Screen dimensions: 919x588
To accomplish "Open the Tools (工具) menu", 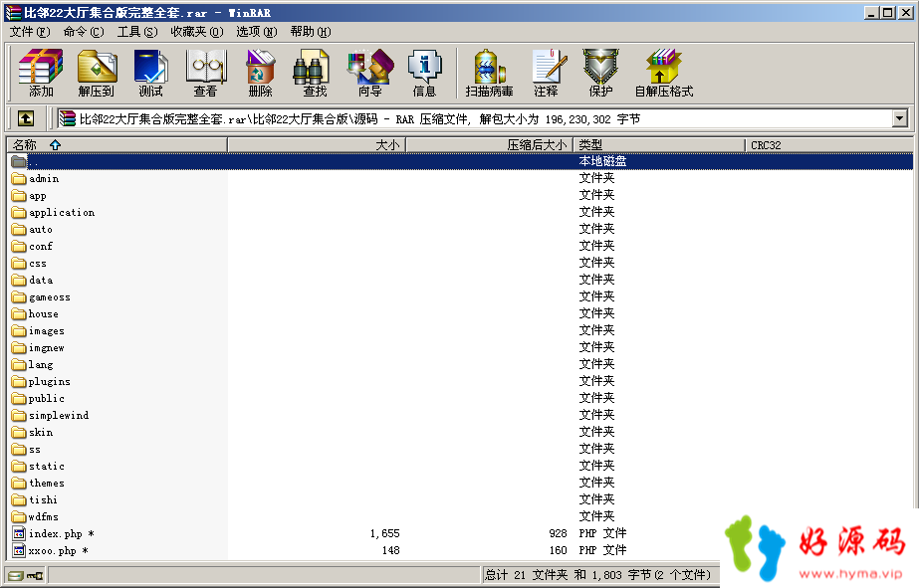I will pos(137,32).
